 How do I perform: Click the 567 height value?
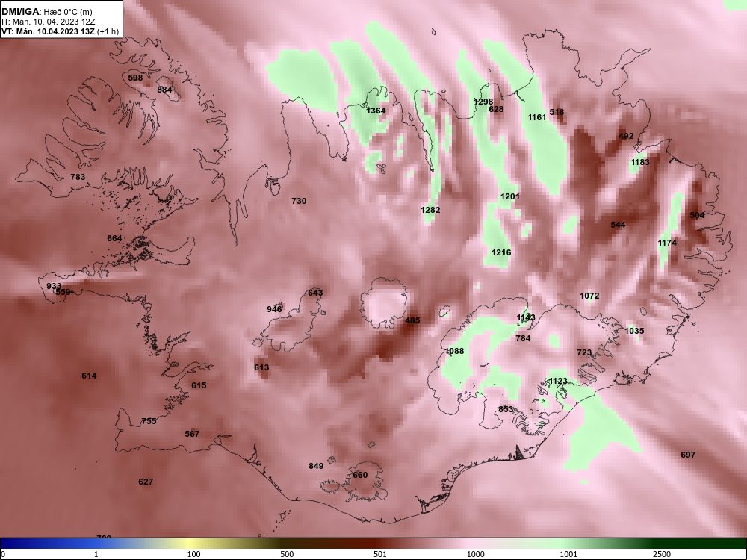pos(192,434)
